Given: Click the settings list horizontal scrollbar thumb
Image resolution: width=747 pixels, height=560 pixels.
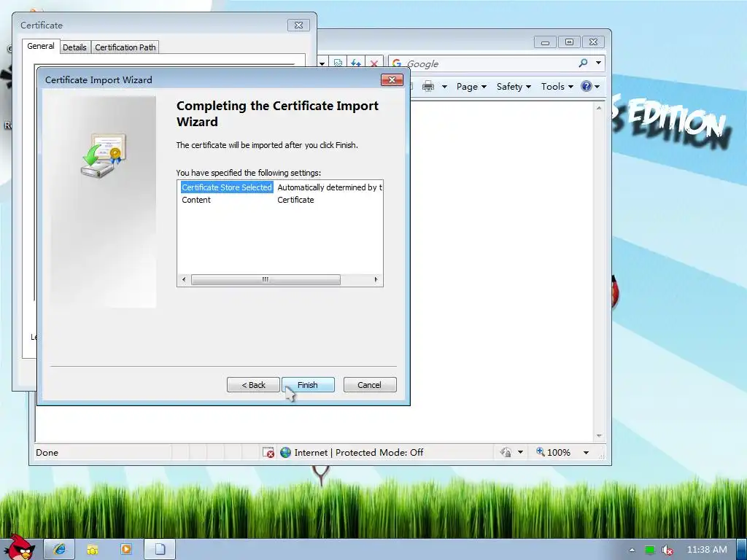Looking at the screenshot, I should point(266,279).
